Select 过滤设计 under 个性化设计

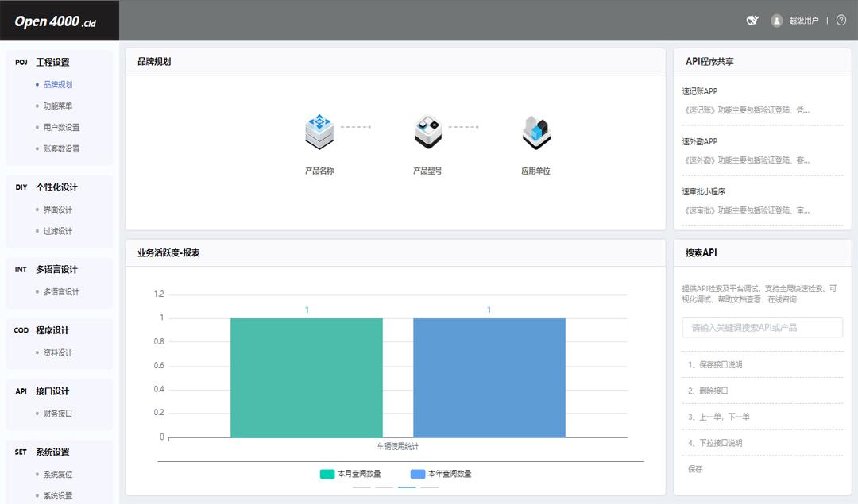(x=58, y=231)
